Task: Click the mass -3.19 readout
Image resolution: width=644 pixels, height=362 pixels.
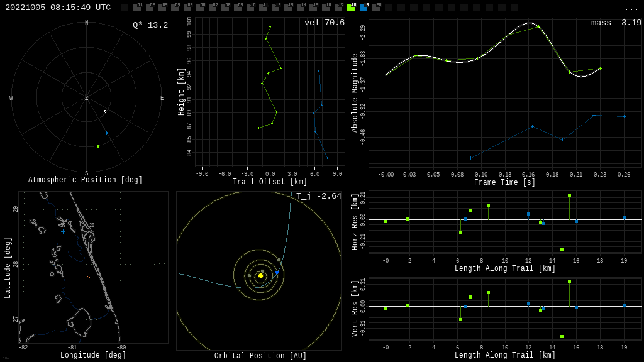Action: tap(616, 23)
